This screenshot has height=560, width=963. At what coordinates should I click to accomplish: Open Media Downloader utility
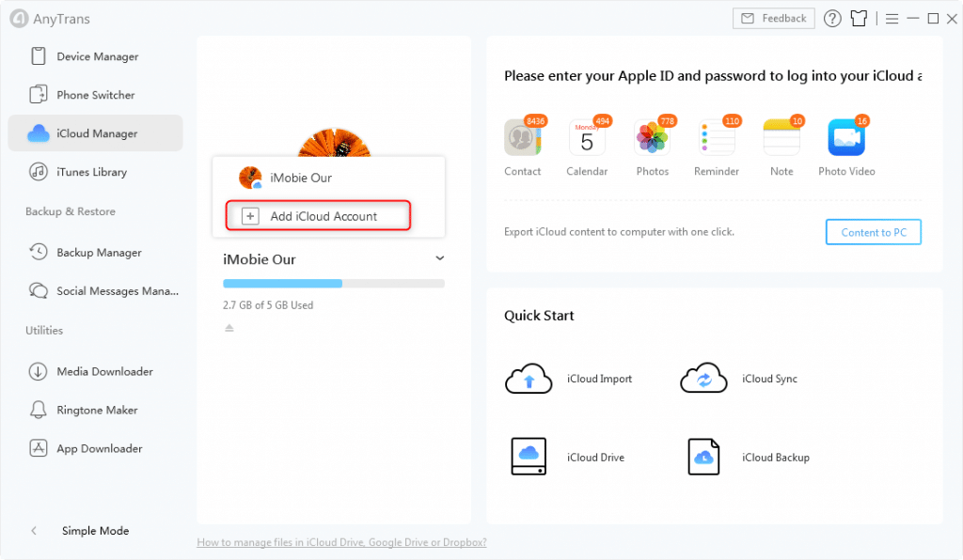click(95, 371)
